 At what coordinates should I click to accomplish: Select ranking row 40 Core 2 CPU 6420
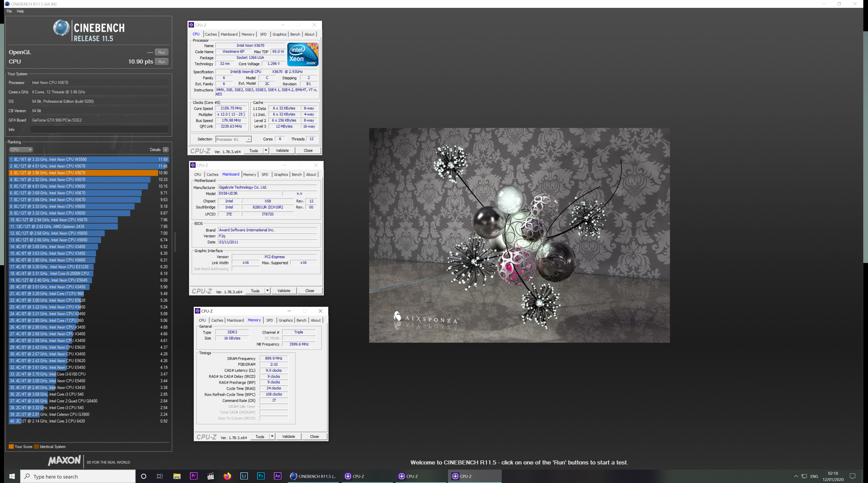(x=89, y=421)
